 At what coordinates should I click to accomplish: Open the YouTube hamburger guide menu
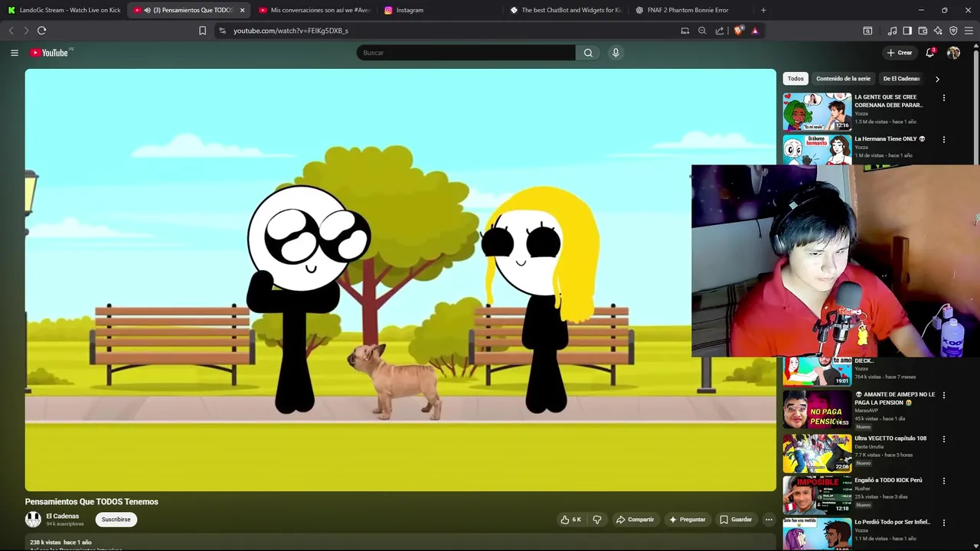(14, 53)
